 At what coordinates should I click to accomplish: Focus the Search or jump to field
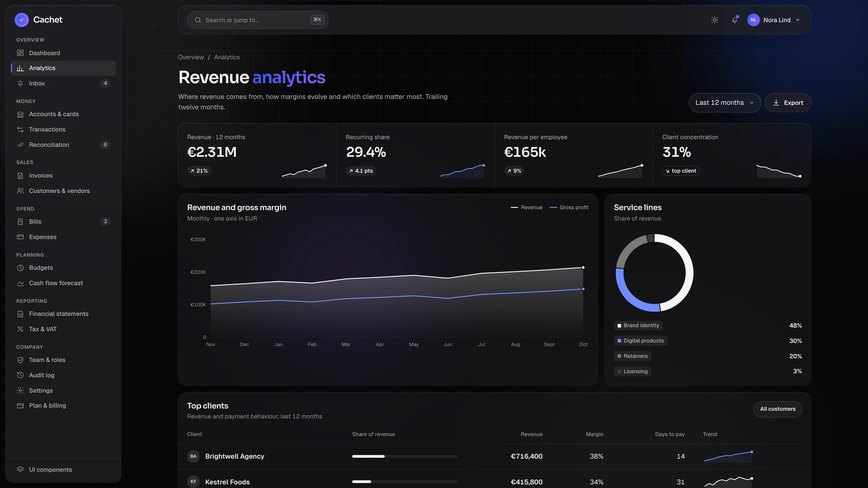click(x=258, y=20)
